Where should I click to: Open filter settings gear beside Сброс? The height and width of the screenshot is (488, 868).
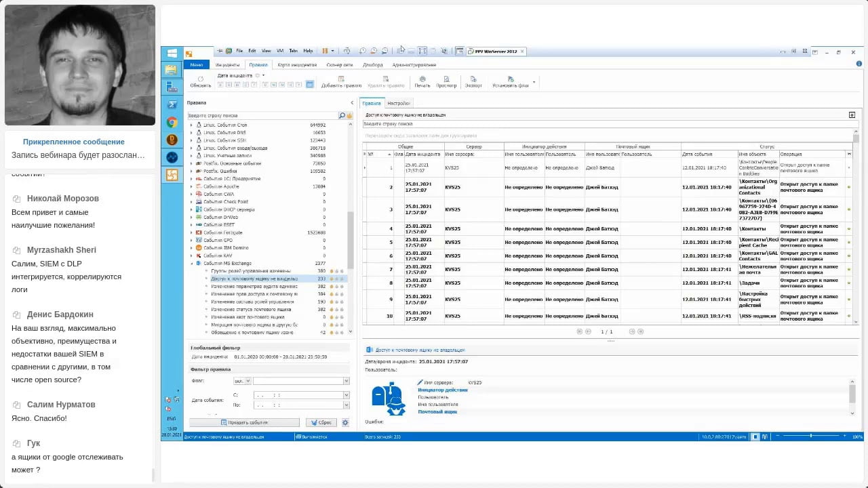point(345,422)
